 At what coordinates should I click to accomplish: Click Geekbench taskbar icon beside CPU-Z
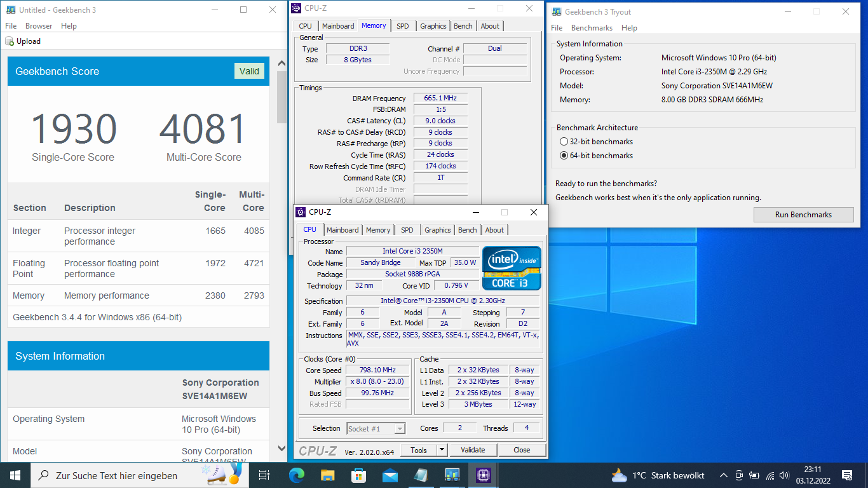coord(452,475)
